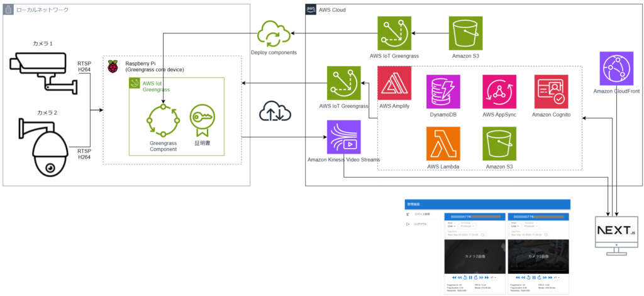Open the x1 speed dropdown under カメラ2 video
This screenshot has width=644, height=296.
494,278
